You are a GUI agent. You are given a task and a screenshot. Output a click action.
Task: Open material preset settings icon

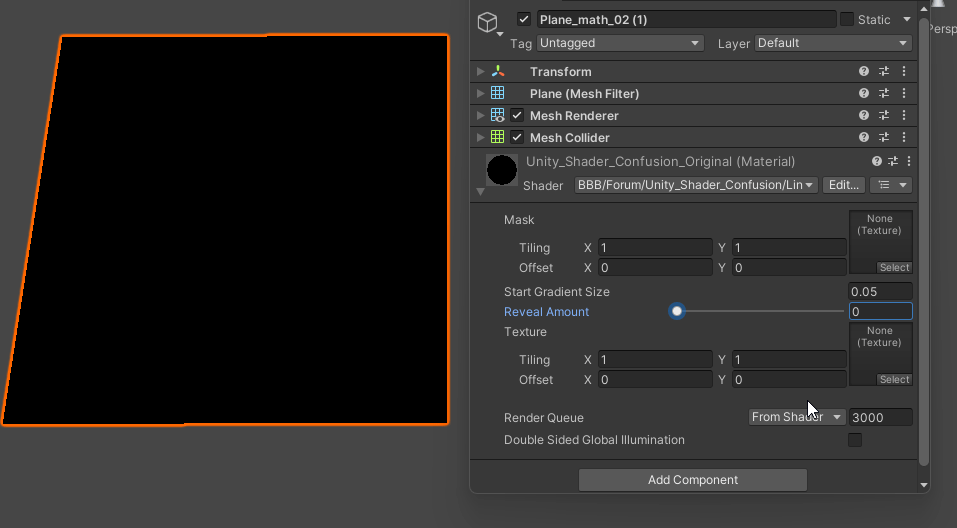(893, 161)
